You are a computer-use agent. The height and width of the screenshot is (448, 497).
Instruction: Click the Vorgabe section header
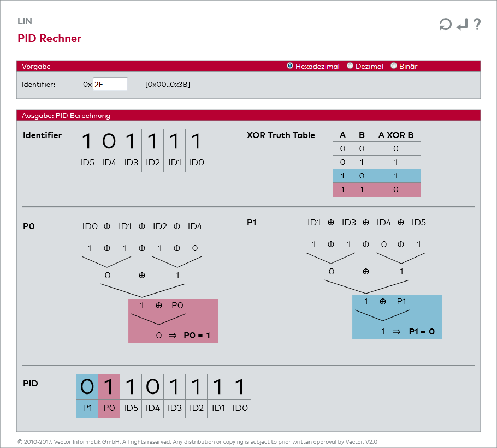(x=37, y=66)
